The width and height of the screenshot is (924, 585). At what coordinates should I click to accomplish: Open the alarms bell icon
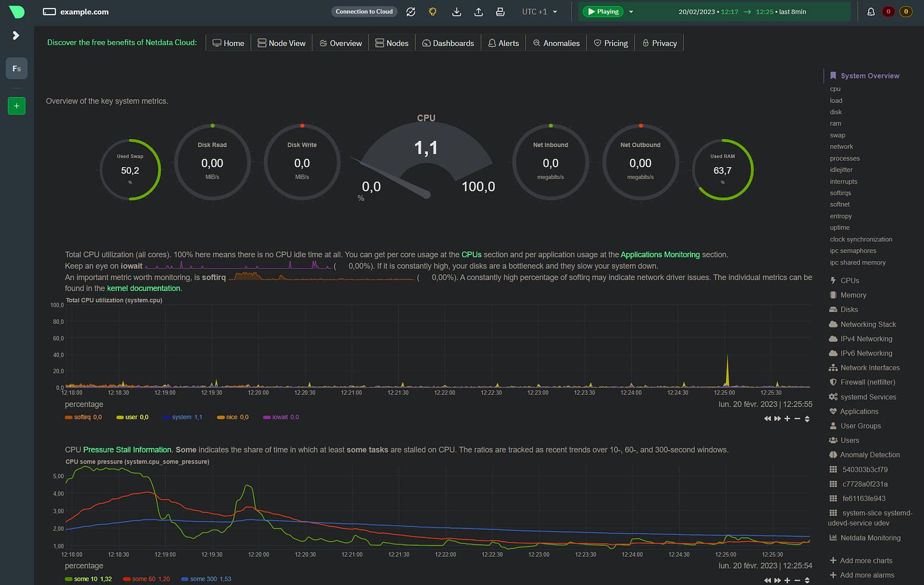coord(871,12)
